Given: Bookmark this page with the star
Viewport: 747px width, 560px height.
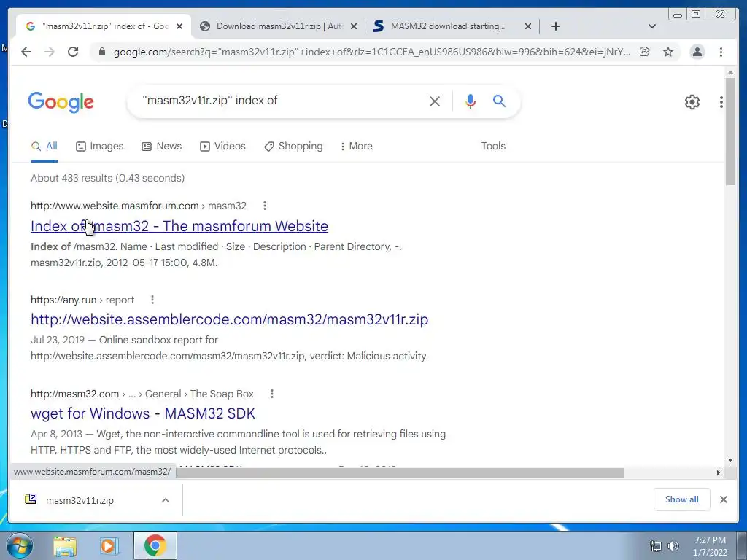Looking at the screenshot, I should tap(668, 52).
